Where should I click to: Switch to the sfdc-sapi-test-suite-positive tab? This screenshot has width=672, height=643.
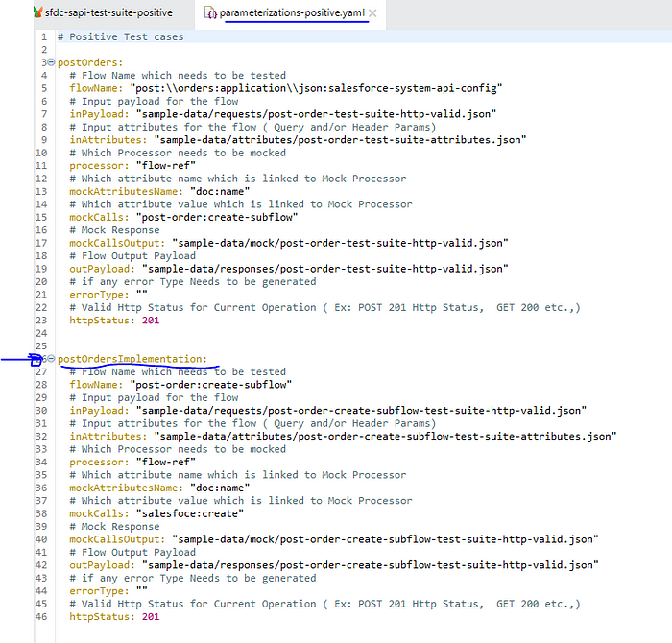(x=108, y=12)
